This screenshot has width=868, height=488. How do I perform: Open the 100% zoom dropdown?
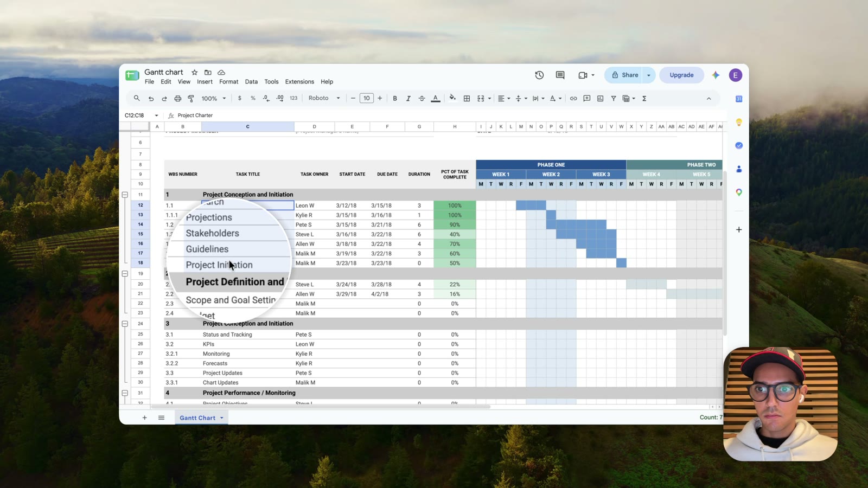(x=214, y=98)
